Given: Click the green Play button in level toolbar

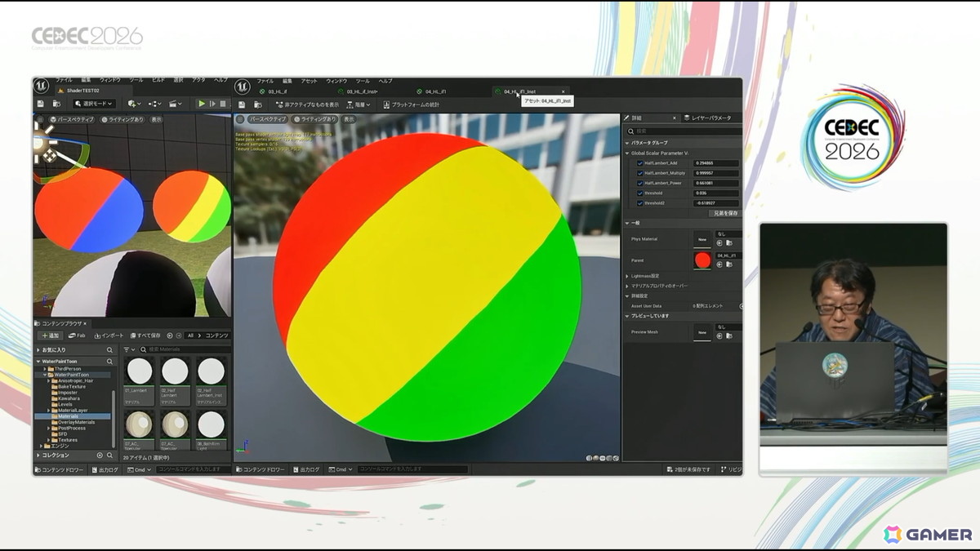Looking at the screenshot, I should point(202,104).
